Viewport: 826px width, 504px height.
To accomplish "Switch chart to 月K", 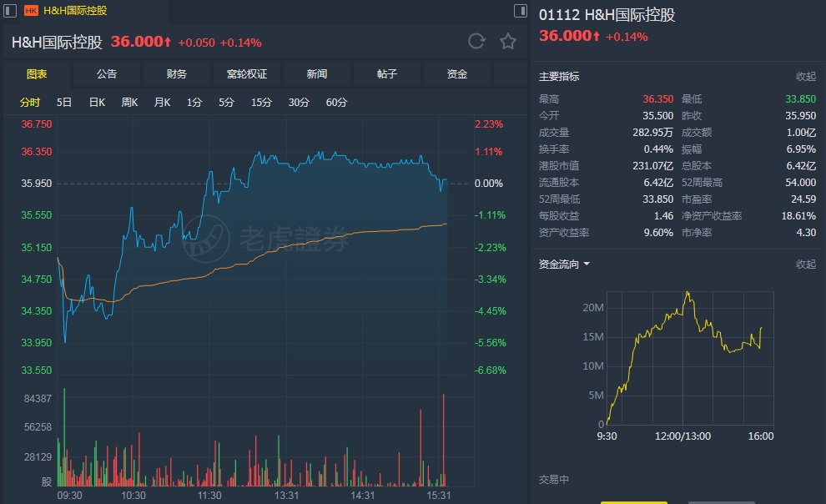I will [x=162, y=102].
